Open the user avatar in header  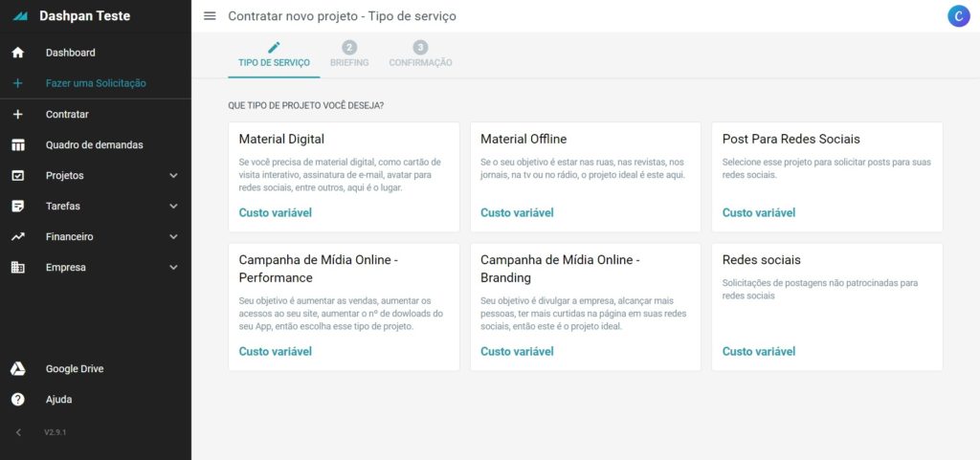(x=958, y=16)
